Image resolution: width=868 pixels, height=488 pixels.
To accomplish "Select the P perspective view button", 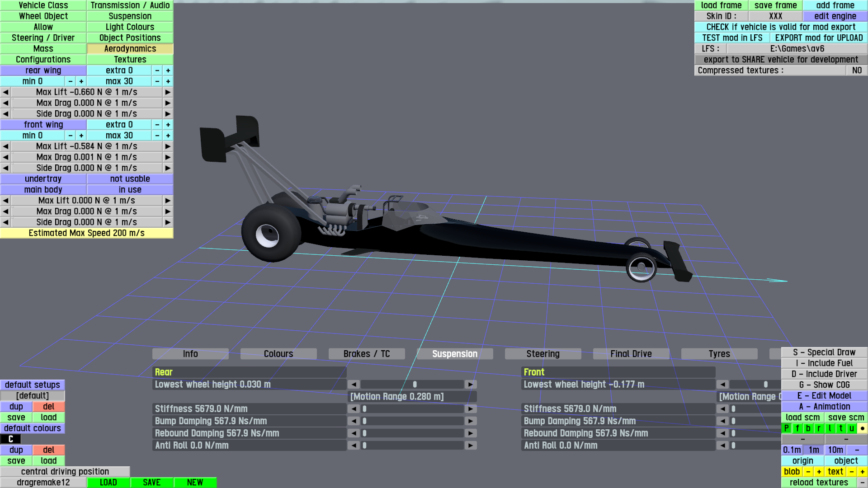I will coord(786,428).
